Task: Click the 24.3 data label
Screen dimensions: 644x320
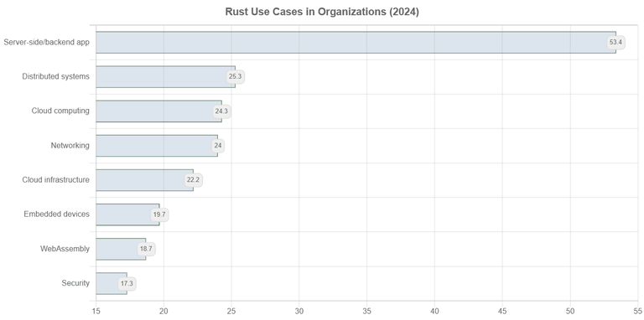Action: tap(221, 111)
